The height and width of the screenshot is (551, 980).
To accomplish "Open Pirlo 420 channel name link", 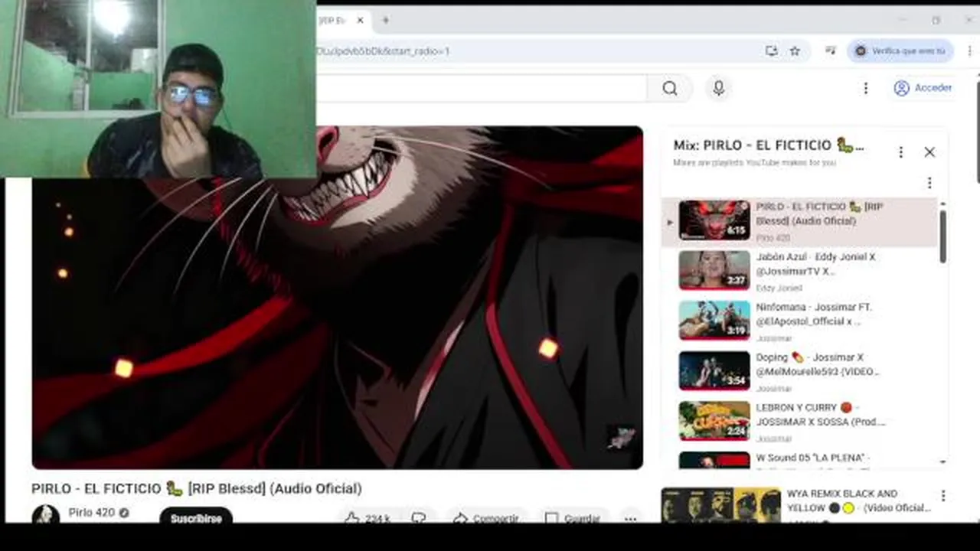I will (x=92, y=513).
